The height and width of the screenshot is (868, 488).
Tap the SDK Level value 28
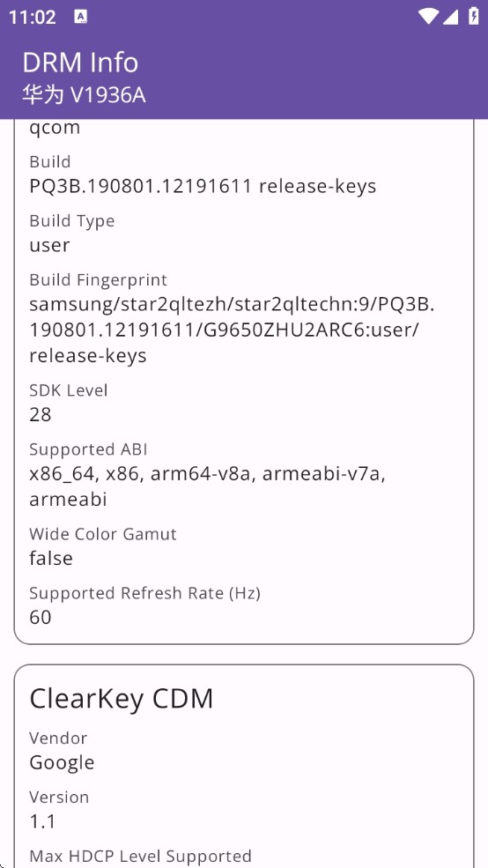[x=41, y=415]
